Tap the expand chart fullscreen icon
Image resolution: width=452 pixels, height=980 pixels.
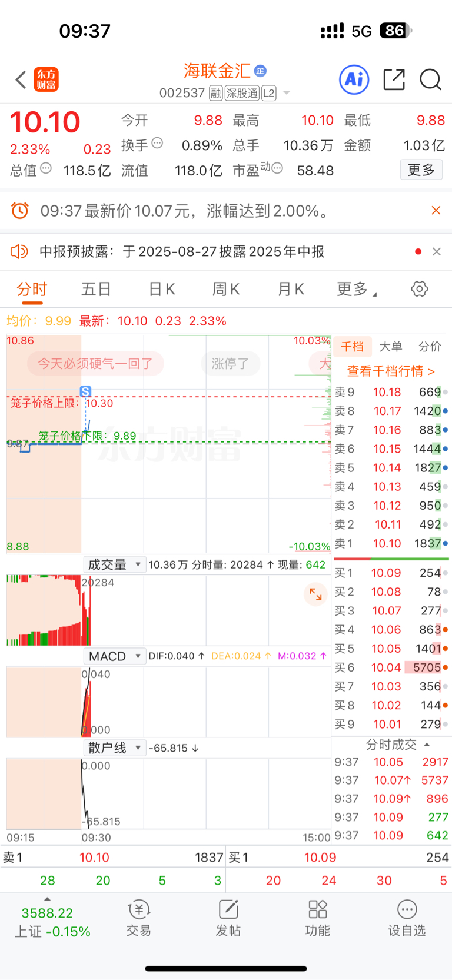coord(315,594)
